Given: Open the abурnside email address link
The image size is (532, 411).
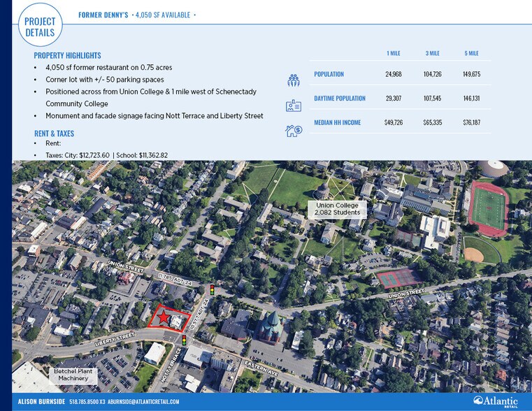Looking at the screenshot, I should coord(143,402).
